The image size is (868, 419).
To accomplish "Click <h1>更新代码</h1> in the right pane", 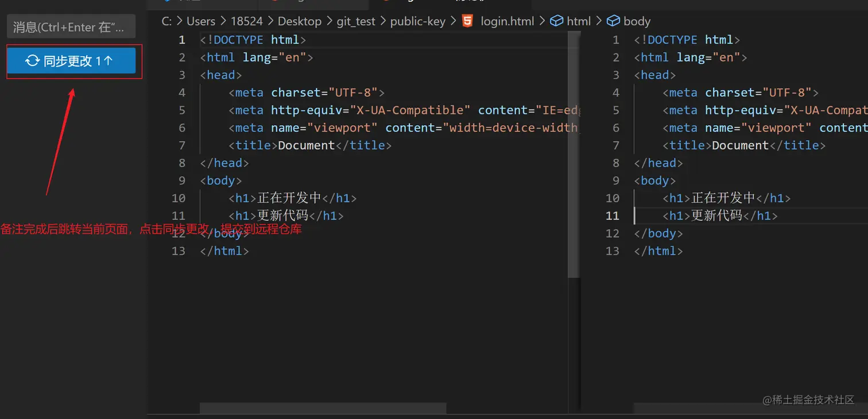I will click(720, 216).
